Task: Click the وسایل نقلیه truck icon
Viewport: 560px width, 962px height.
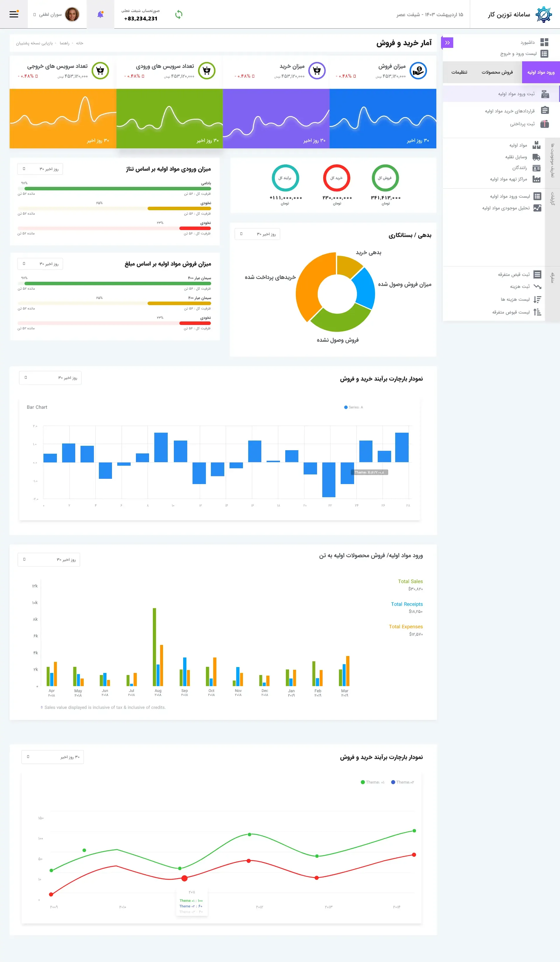Action: pos(536,157)
